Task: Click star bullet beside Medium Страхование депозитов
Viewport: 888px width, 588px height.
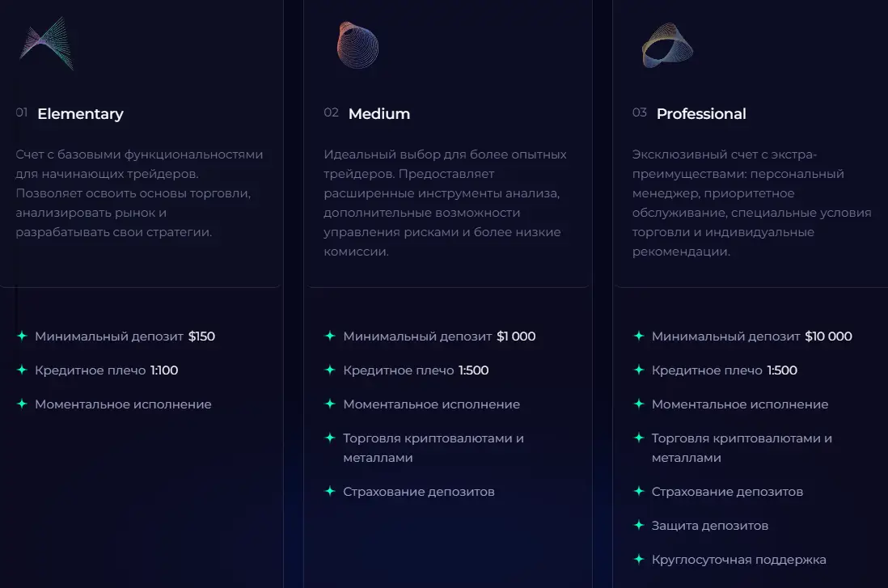Action: [330, 491]
